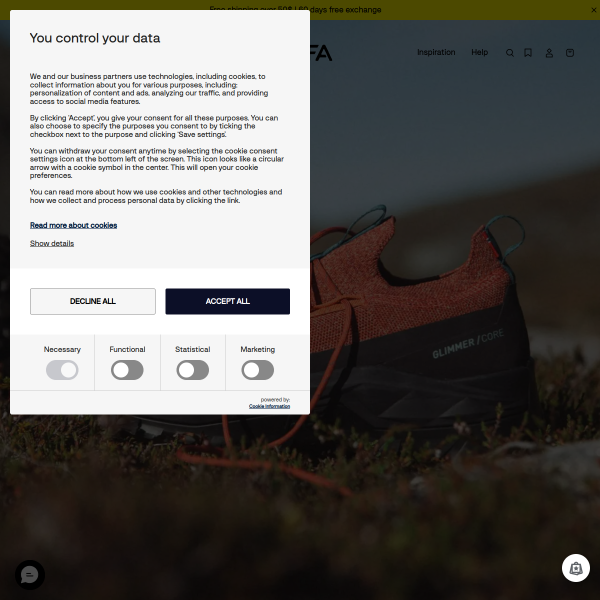
Task: Click the Accept All button
Action: tap(228, 302)
